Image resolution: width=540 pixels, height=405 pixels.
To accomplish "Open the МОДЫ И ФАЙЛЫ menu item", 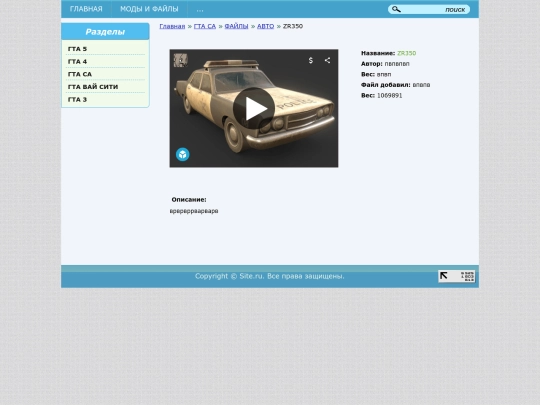I will click(x=149, y=9).
